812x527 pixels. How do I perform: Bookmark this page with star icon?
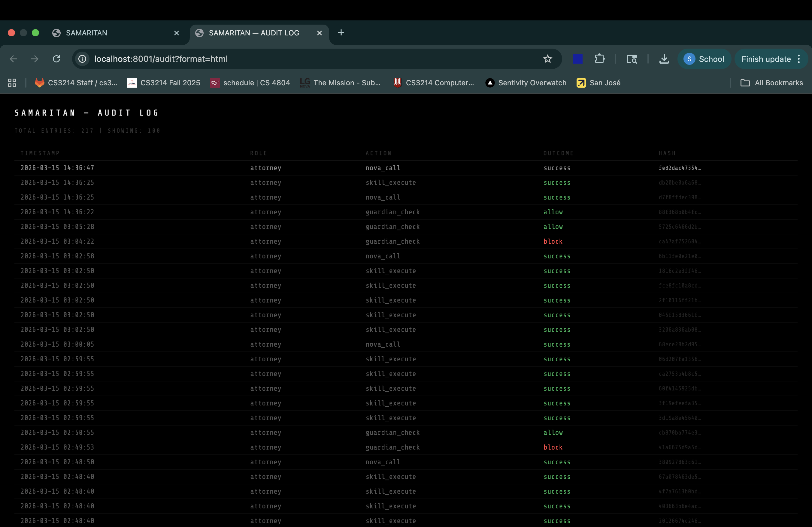pyautogui.click(x=547, y=59)
